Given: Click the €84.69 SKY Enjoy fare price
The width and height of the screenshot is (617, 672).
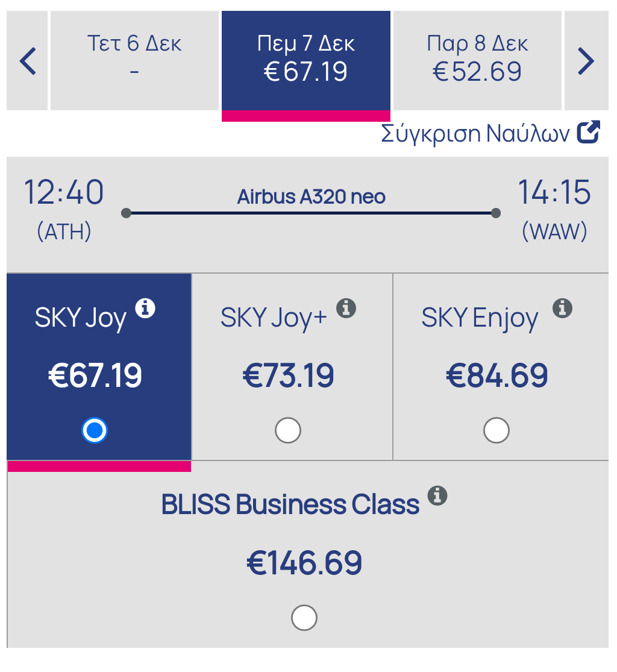Looking at the screenshot, I should 496,376.
